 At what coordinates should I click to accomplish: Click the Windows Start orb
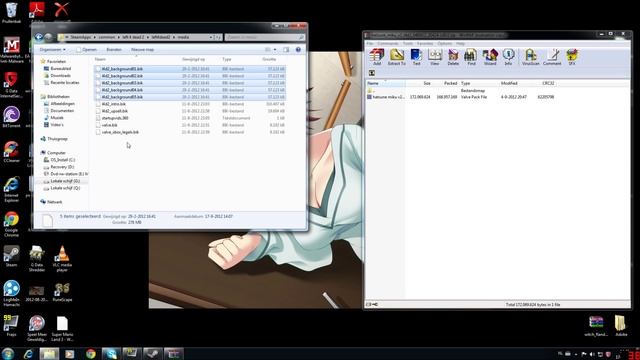[x=8, y=353]
